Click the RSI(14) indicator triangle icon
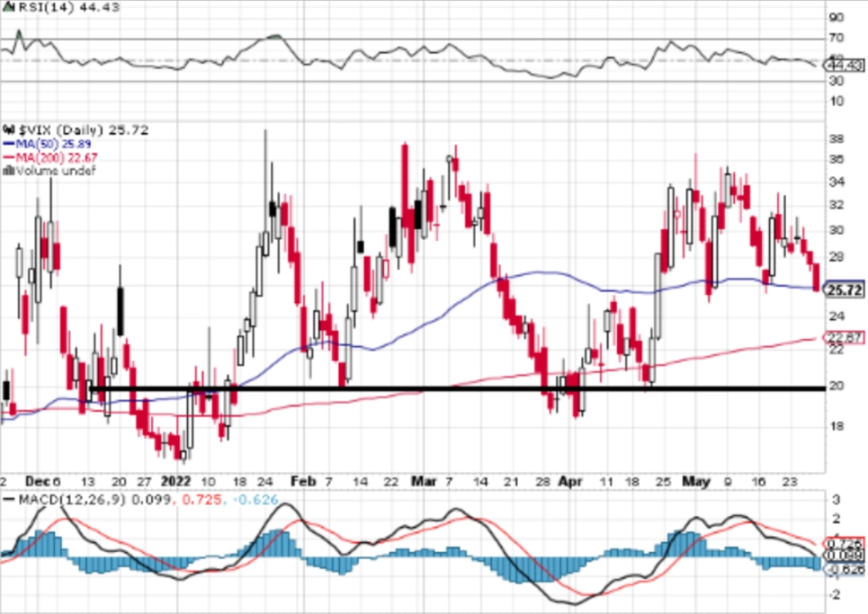 point(8,7)
